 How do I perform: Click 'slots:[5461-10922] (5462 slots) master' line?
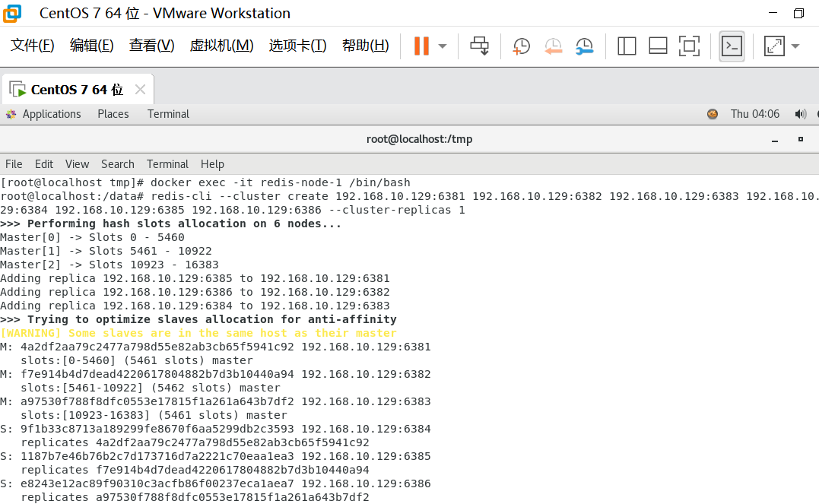click(151, 388)
